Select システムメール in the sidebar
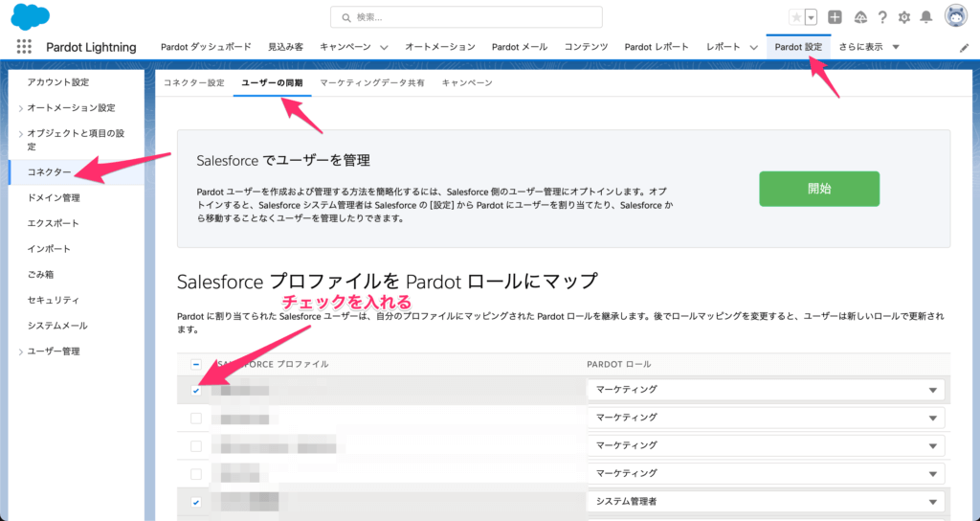The image size is (980, 521). coord(57,326)
